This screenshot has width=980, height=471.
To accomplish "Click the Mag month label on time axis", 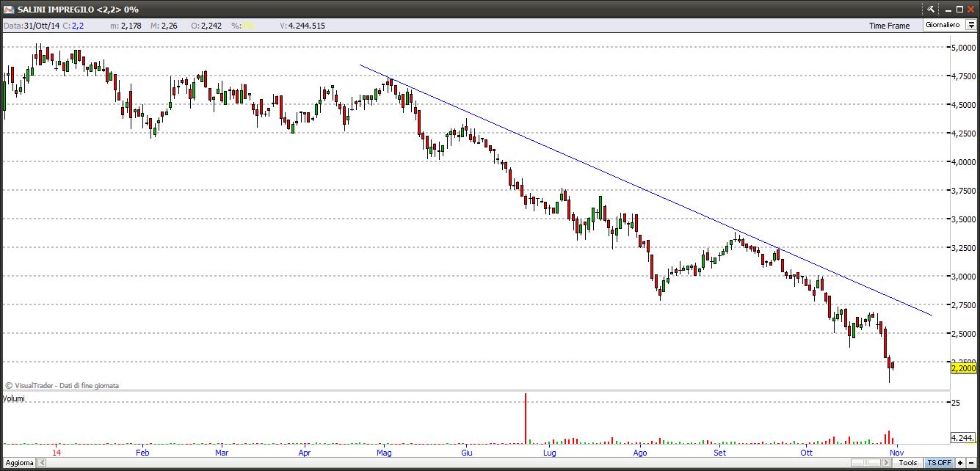I will pos(385,453).
